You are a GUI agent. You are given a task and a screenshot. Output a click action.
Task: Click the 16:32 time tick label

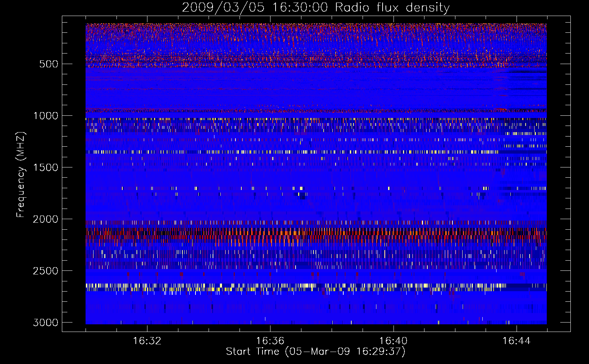[x=147, y=341]
